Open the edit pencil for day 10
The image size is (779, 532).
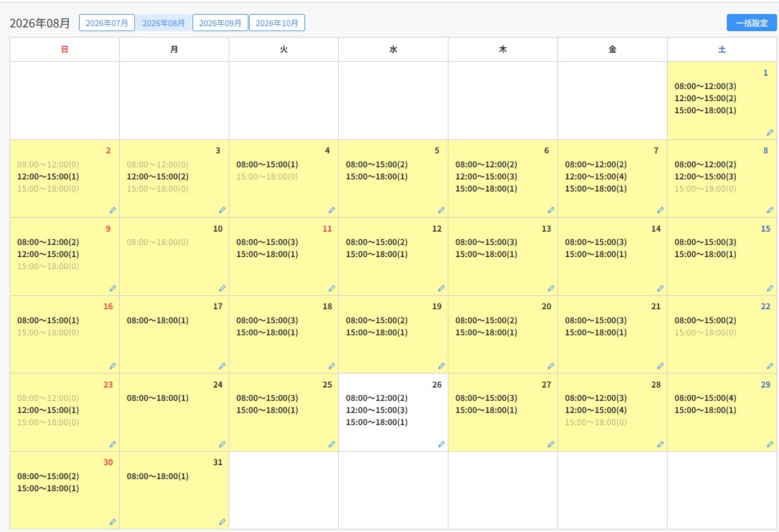222,288
